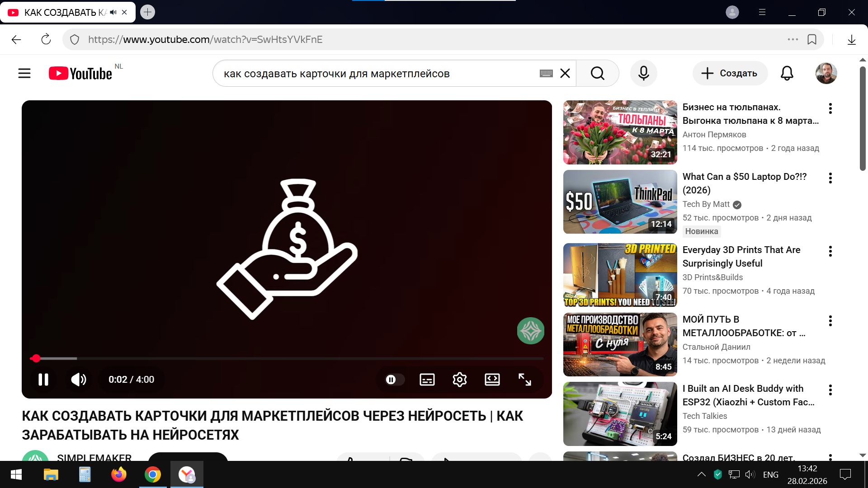Viewport: 868px width, 488px height.
Task: Search by voice microphone icon
Action: coord(643,73)
